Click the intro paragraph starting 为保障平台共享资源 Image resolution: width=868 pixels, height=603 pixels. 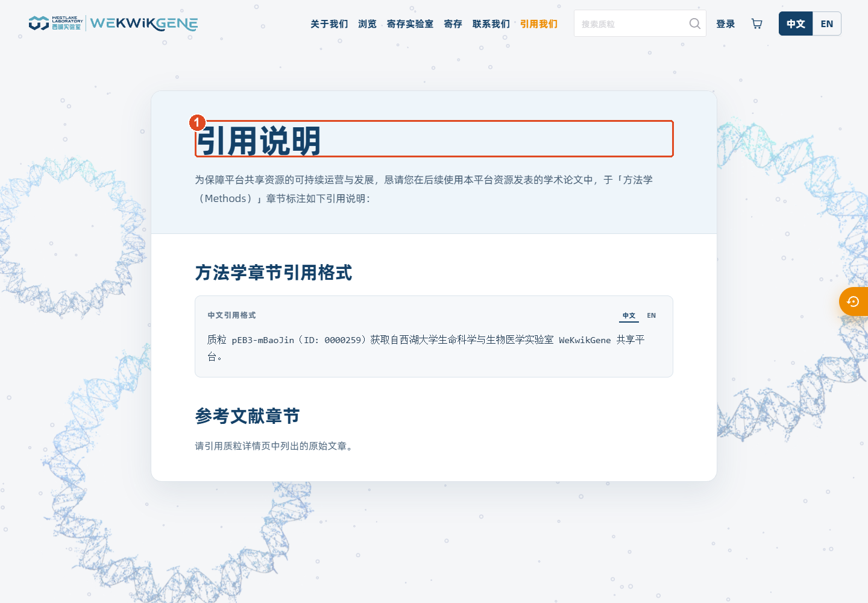point(424,189)
